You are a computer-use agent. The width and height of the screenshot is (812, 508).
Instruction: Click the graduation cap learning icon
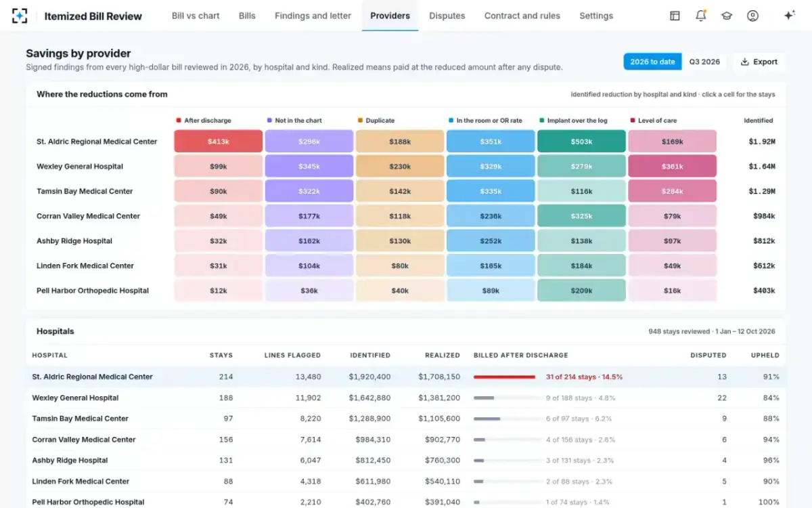[x=727, y=16]
